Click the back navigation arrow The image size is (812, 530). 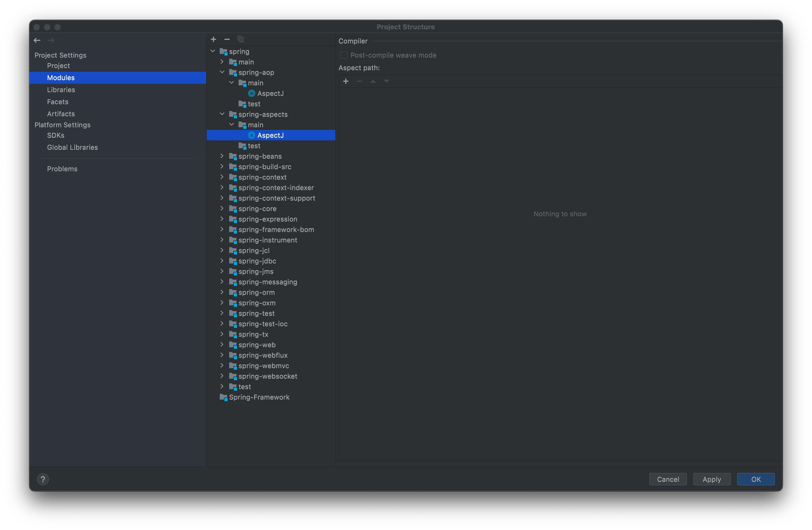pos(37,40)
